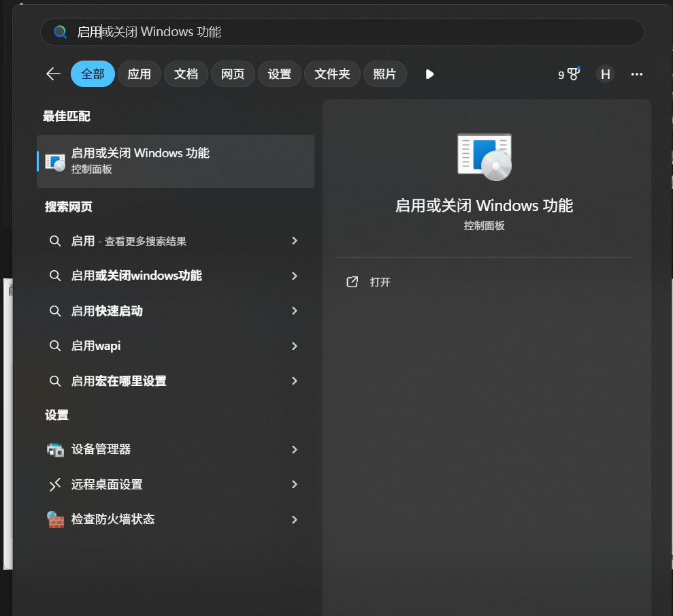Screen dimensions: 673x616
Task: Switch to the 文档 filter tab
Action: click(186, 74)
